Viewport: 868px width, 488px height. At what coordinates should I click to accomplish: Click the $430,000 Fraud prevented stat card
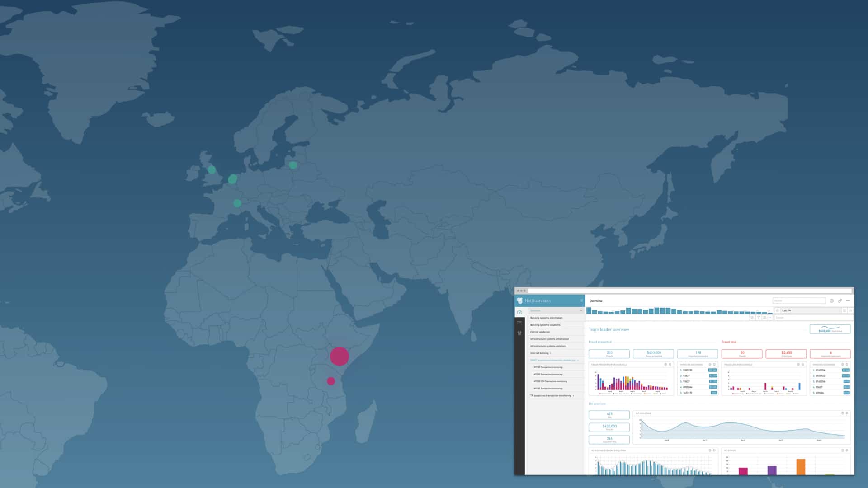point(653,354)
